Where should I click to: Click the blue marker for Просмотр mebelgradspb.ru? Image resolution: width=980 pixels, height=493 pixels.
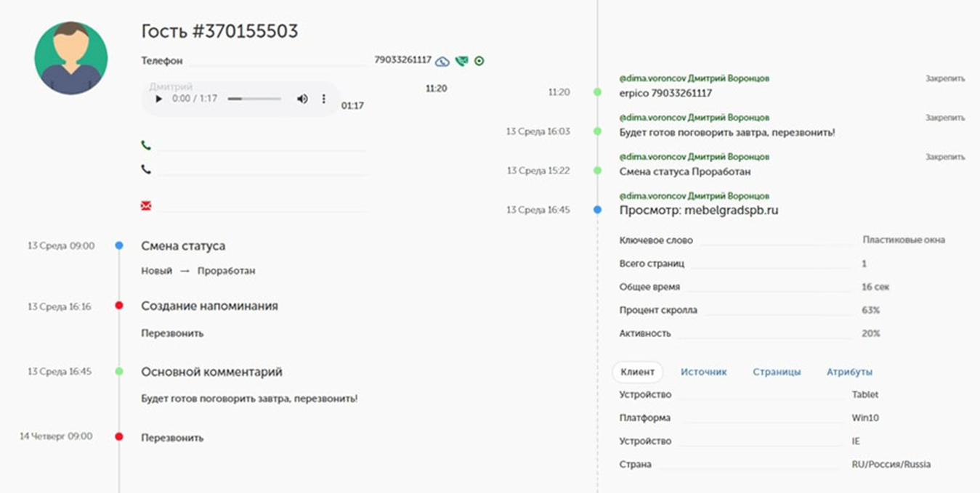[x=597, y=210]
